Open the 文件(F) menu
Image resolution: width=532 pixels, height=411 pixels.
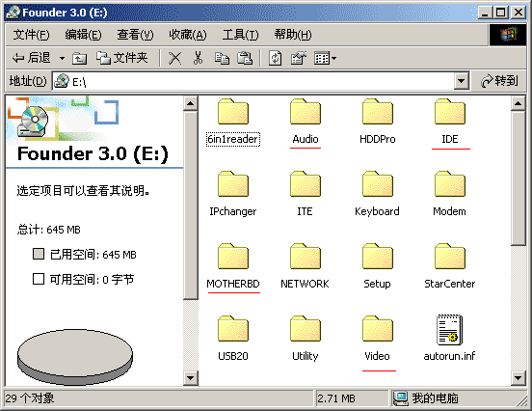[x=31, y=35]
